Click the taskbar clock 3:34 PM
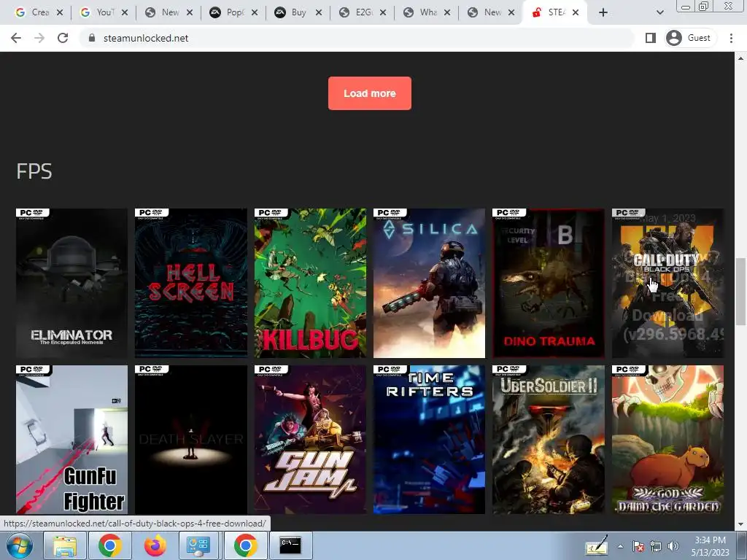 coord(711,540)
